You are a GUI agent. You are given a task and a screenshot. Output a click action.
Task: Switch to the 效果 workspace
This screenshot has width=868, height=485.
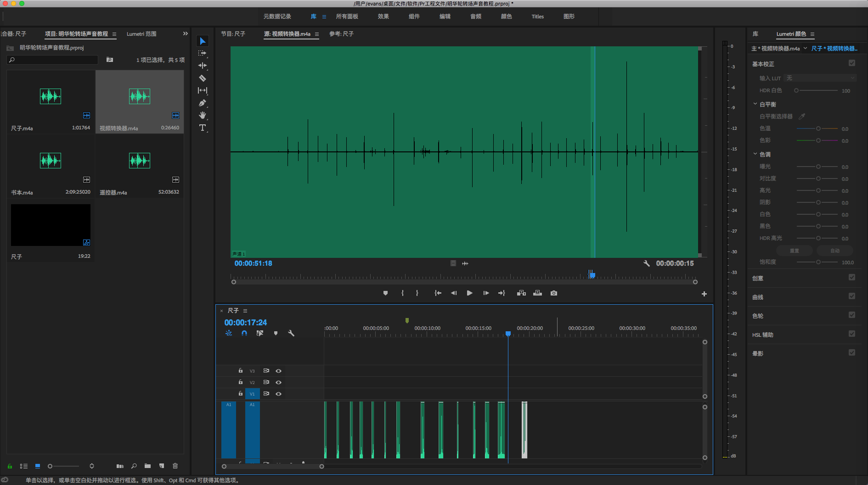[383, 17]
